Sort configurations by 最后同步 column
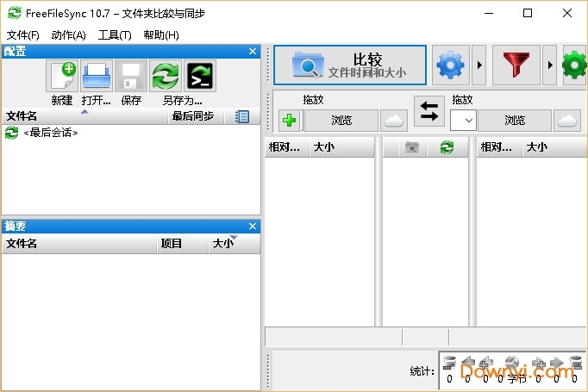588x392 pixels. coord(196,116)
